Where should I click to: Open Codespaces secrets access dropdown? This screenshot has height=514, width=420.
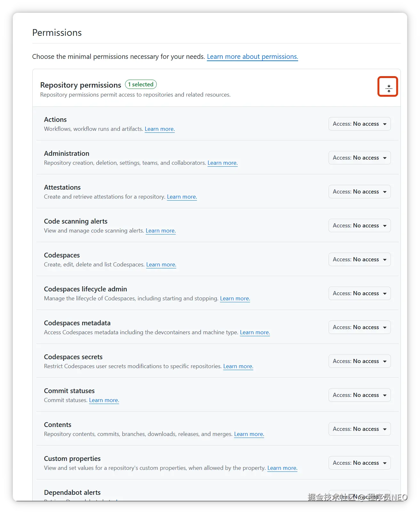coord(359,361)
